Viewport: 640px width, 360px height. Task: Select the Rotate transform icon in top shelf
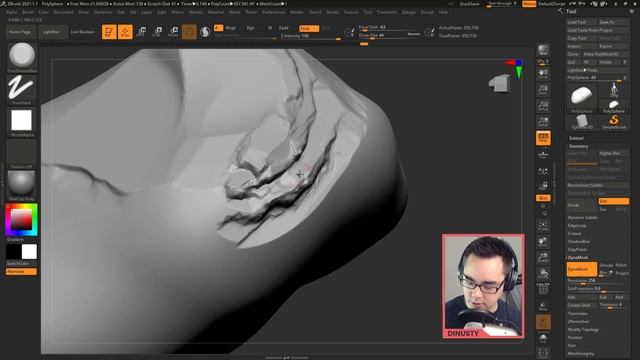click(173, 31)
